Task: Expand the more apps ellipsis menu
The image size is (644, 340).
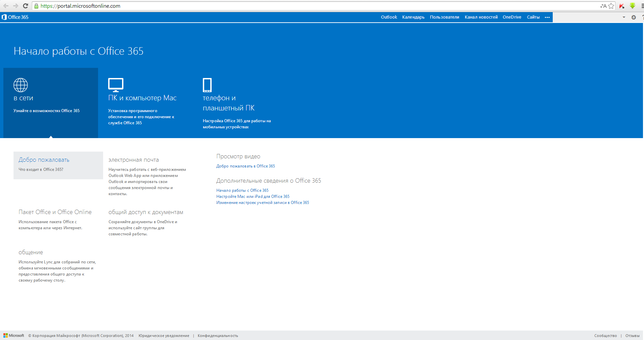Action: [547, 17]
